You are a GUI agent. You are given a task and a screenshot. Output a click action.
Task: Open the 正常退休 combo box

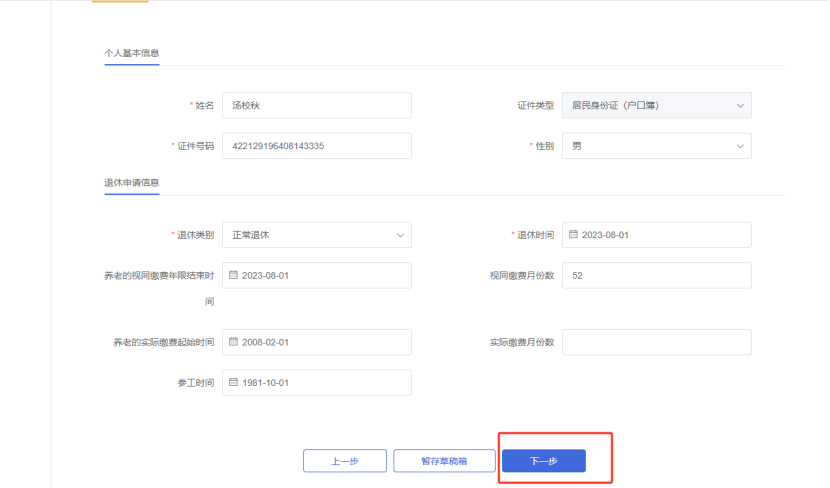(x=317, y=235)
